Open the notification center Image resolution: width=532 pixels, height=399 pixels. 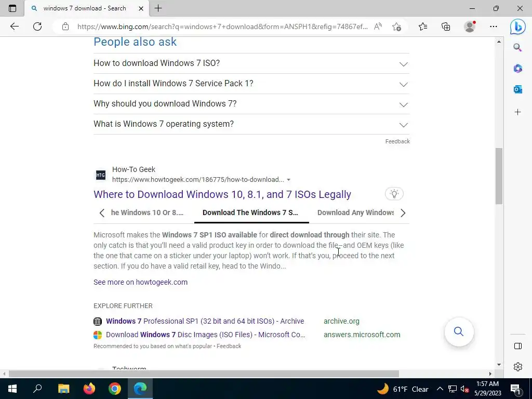point(515,389)
